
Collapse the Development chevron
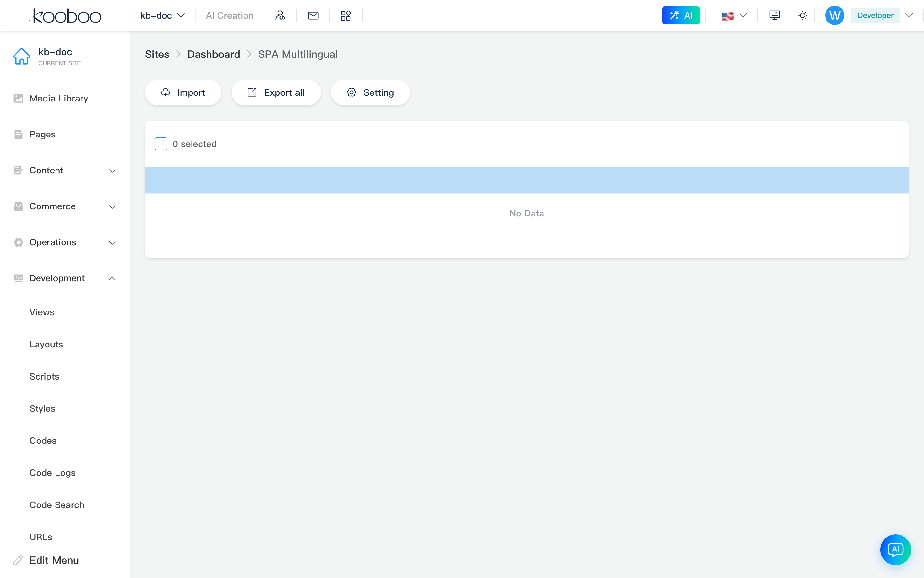tap(112, 279)
